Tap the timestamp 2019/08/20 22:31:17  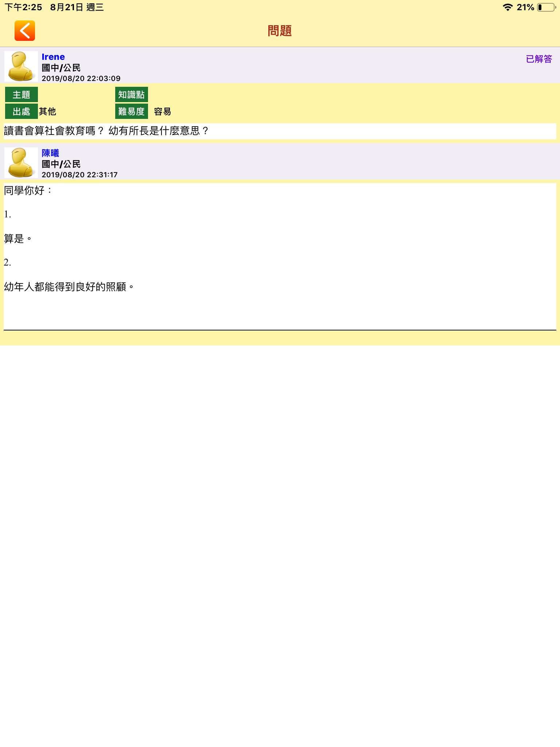tap(79, 175)
